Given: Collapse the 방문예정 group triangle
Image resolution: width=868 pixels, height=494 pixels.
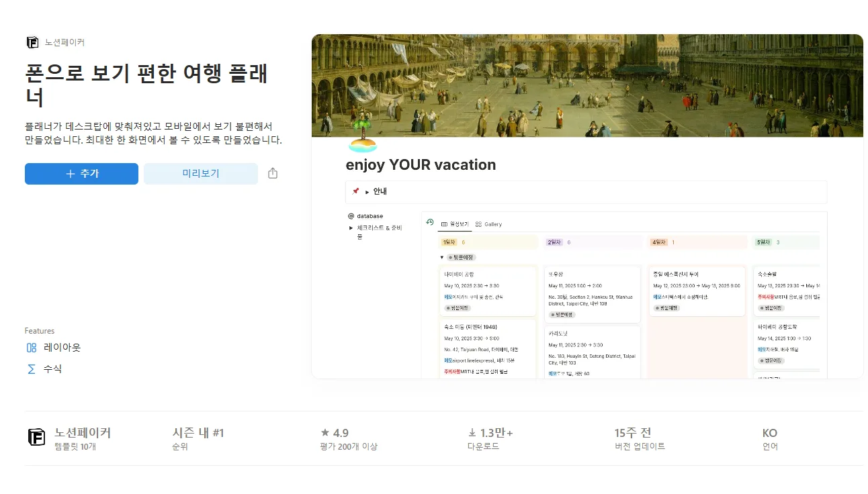Looking at the screenshot, I should (x=441, y=257).
